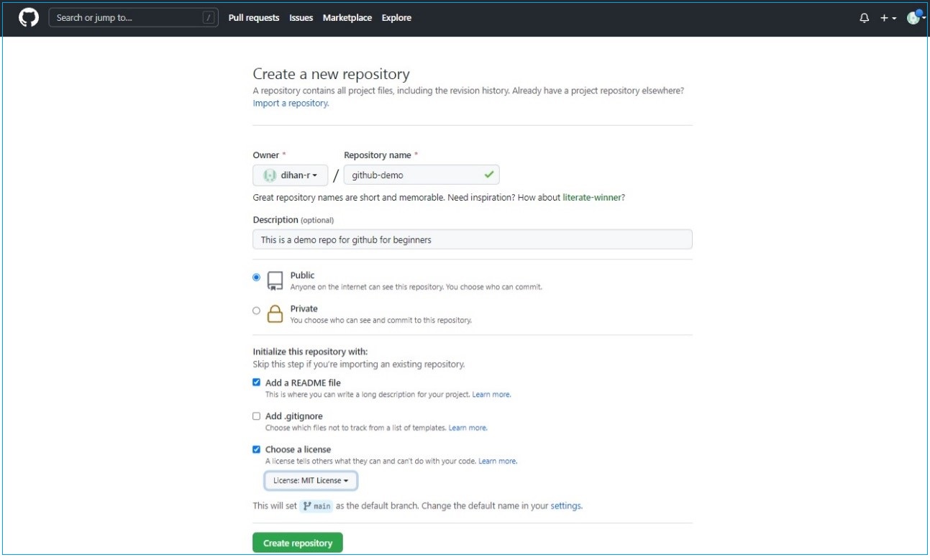Viewport: 930px width, 560px height.
Task: Open the Owner dihan-r dropdown
Action: tap(291, 175)
